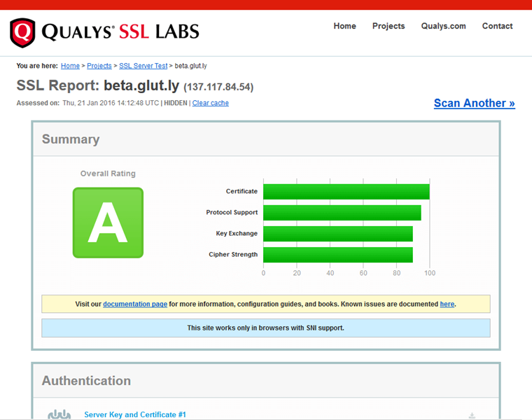The width and height of the screenshot is (532, 420).
Task: Open the Contact menu item
Action: 498,26
